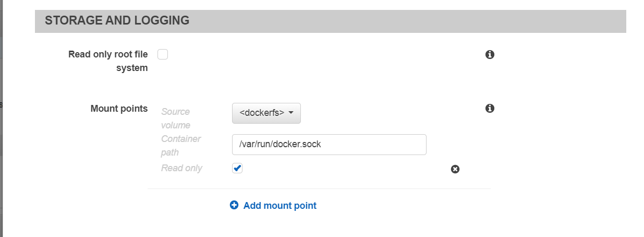The height and width of the screenshot is (237, 644).
Task: Click into the Container path text field
Action: click(x=329, y=145)
